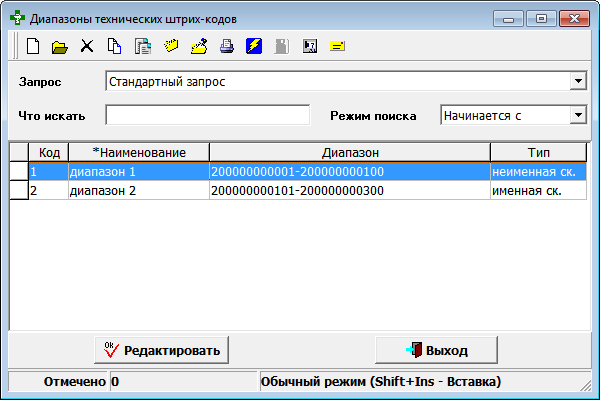The width and height of the screenshot is (600, 400).
Task: Click code cell 2 in second row
Action: click(49, 190)
